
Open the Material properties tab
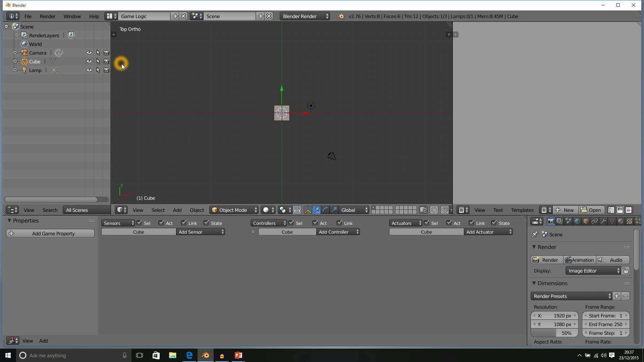pyautogui.click(x=621, y=221)
